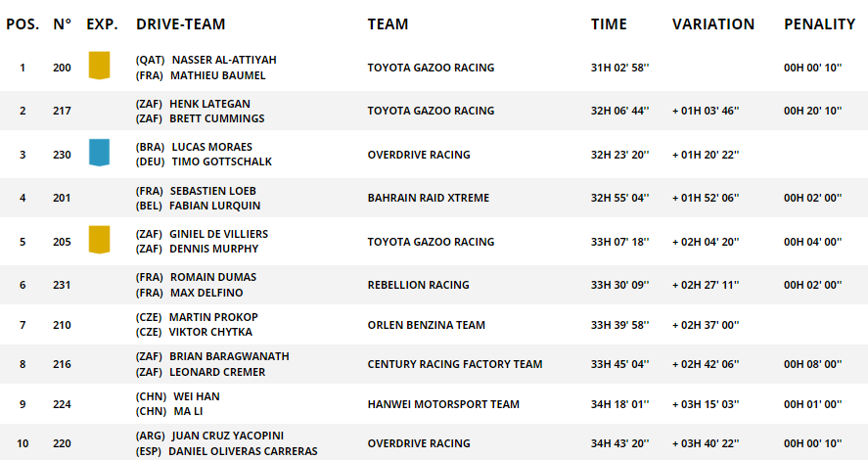Select the VARIATION column header
This screenshot has width=868, height=460.
pos(713,24)
